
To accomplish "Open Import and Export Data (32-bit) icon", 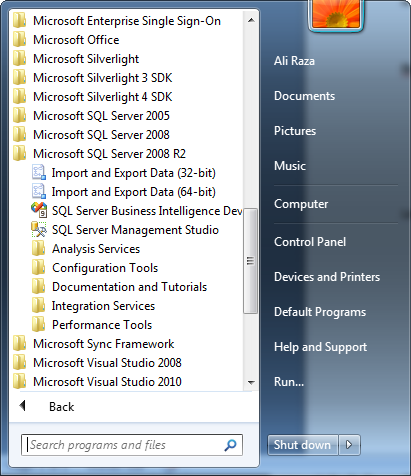I will [x=39, y=172].
